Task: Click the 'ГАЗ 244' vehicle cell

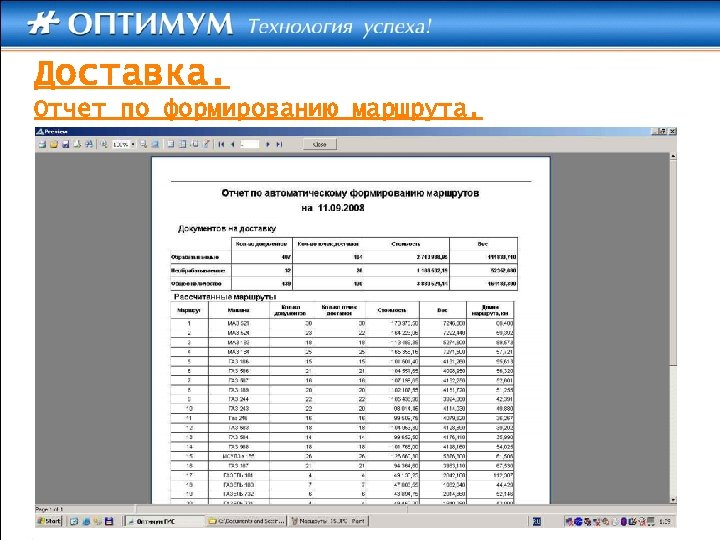Action: pyautogui.click(x=239, y=399)
